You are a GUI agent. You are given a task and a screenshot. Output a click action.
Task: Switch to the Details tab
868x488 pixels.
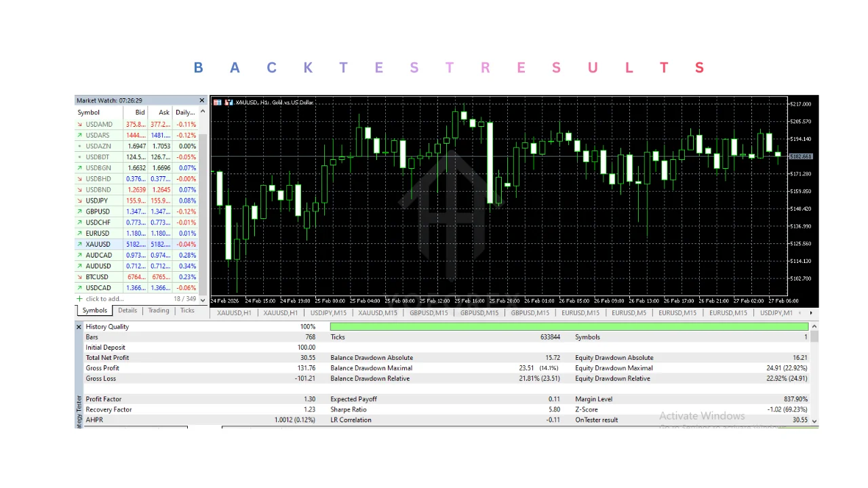click(127, 310)
